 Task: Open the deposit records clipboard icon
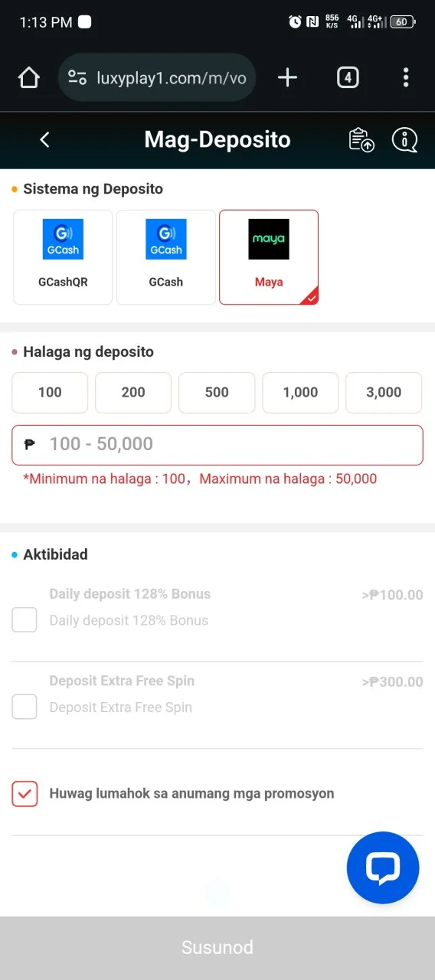pos(361,139)
